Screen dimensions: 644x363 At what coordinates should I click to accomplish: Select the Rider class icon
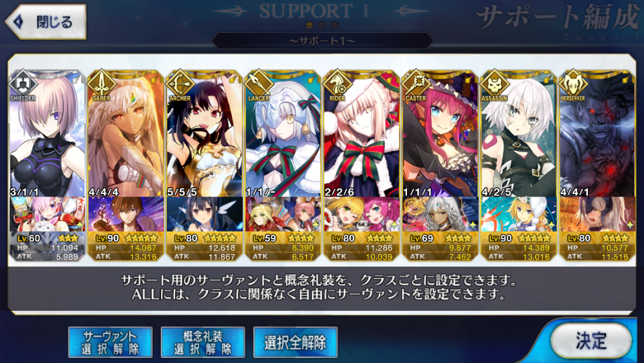pos(337,84)
